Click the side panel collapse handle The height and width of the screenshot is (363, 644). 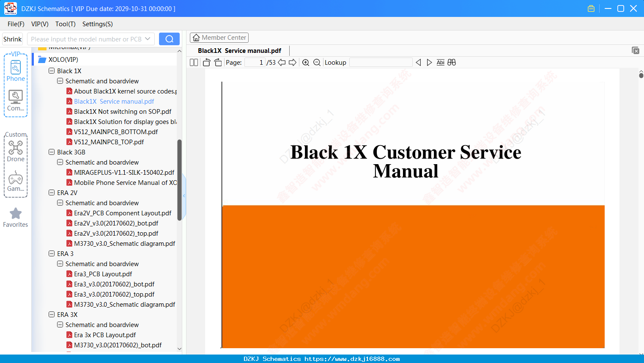pyautogui.click(x=184, y=195)
